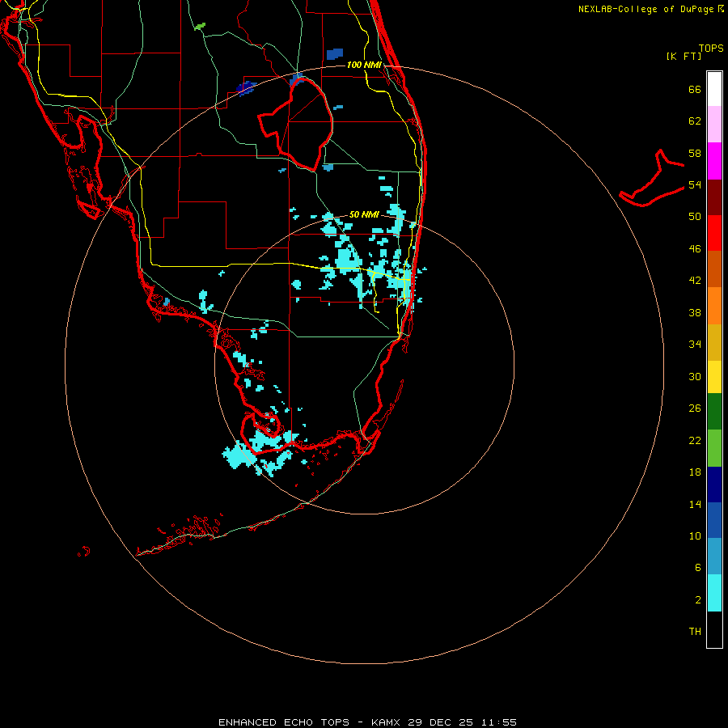728x728 pixels.
Task: Click the 30 value on the scale
Action: tap(695, 376)
